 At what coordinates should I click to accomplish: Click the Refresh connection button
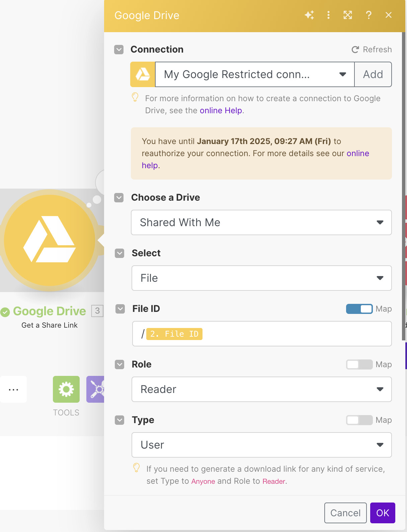tap(372, 50)
